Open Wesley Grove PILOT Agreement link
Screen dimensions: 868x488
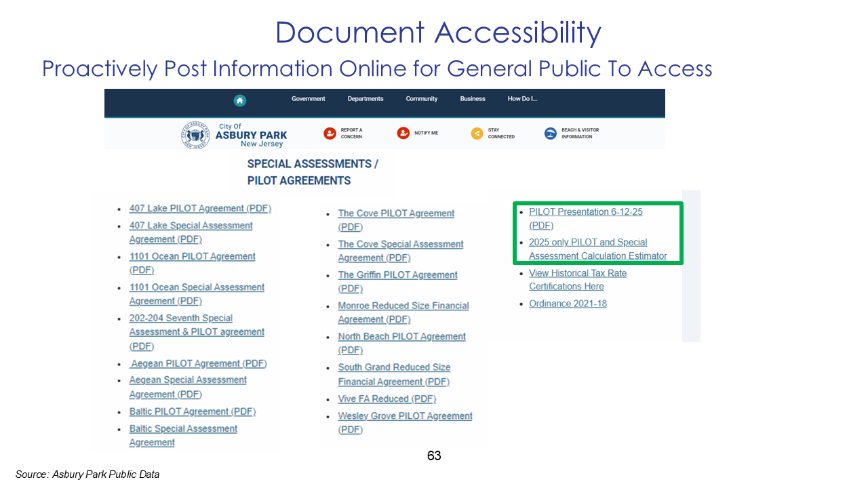(x=406, y=422)
